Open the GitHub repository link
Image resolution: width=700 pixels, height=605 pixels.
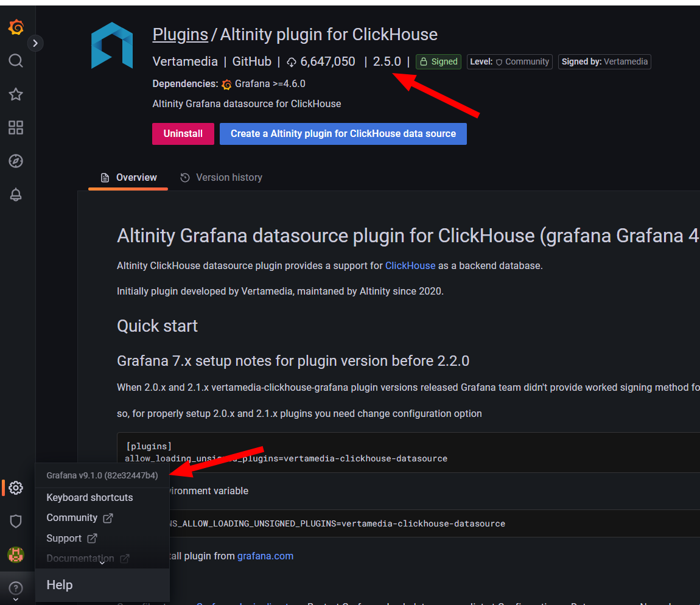252,61
